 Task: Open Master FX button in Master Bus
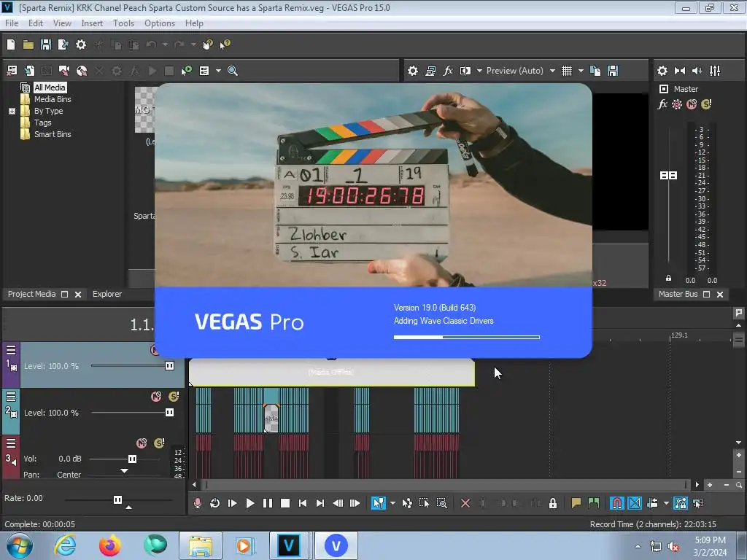point(662,104)
